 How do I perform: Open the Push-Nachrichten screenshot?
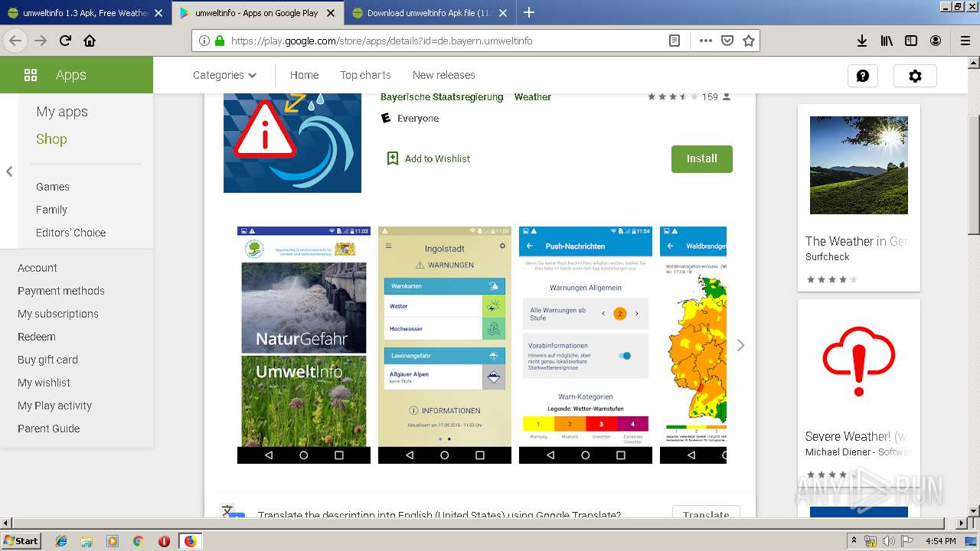point(586,345)
